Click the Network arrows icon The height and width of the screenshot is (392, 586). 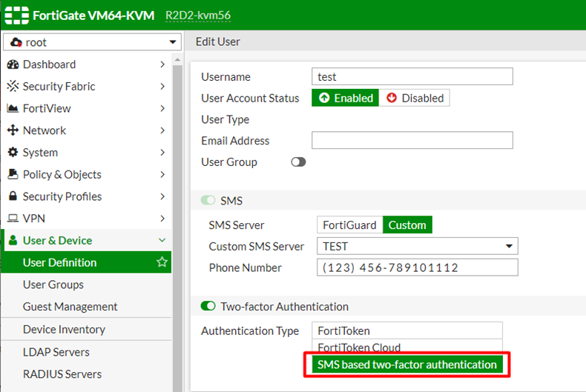coord(13,130)
